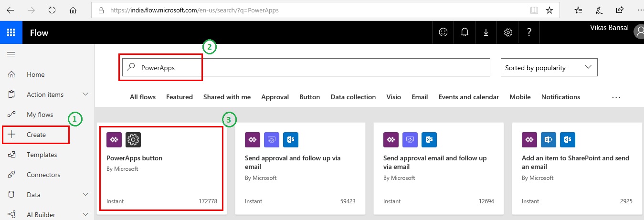This screenshot has height=220, width=644.
Task: Select the Shared with me tab
Action: click(227, 97)
